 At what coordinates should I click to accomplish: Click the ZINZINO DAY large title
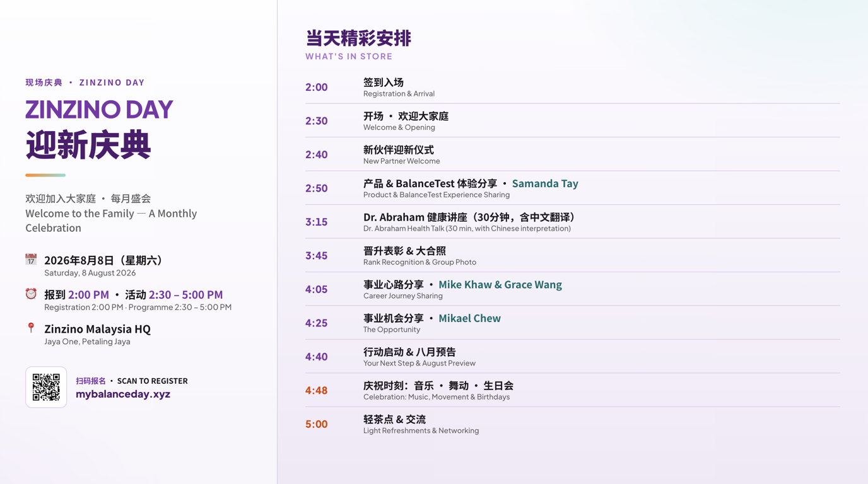click(x=99, y=110)
